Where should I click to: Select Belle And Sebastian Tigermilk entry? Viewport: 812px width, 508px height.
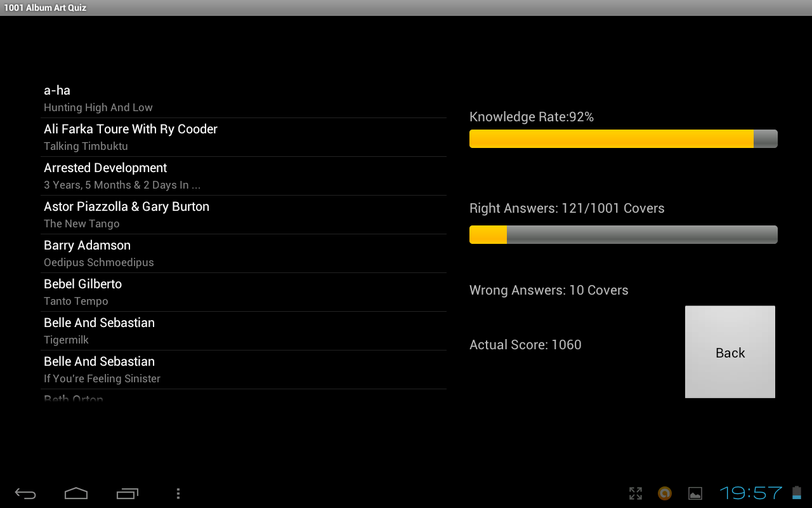[244, 331]
